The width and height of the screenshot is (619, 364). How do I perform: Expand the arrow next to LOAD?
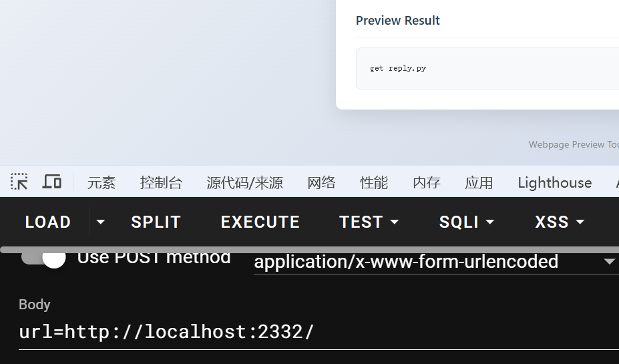101,222
